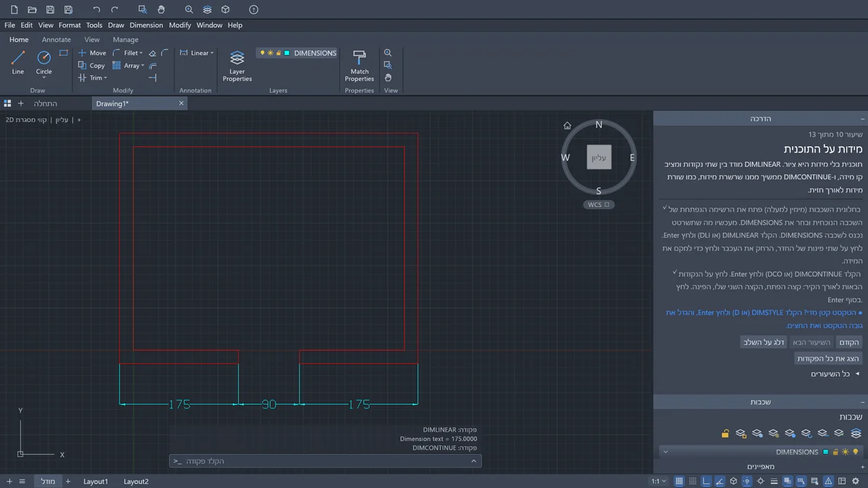Toggle grid display in status bar
This screenshot has height=488, width=868.
tap(679, 481)
